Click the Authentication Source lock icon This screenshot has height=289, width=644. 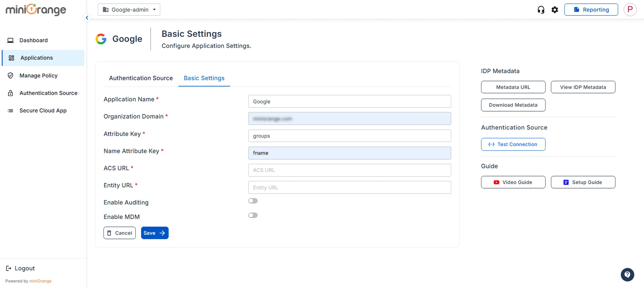click(x=10, y=93)
